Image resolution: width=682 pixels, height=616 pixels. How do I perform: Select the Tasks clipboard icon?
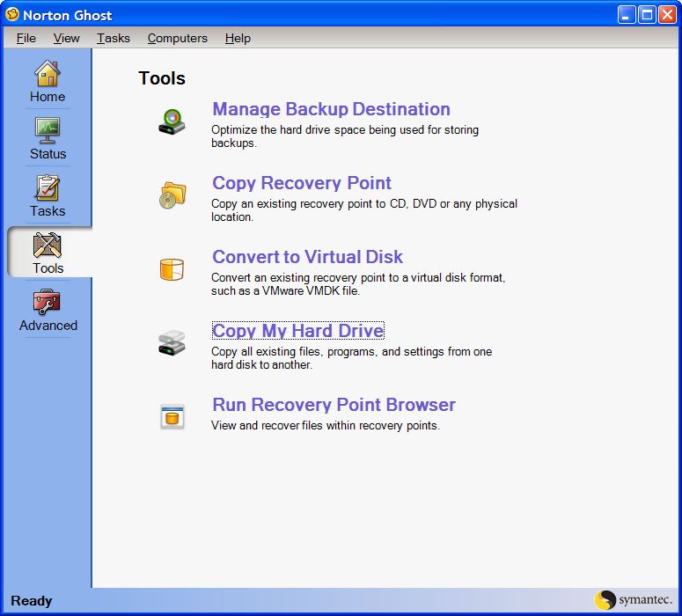click(47, 187)
